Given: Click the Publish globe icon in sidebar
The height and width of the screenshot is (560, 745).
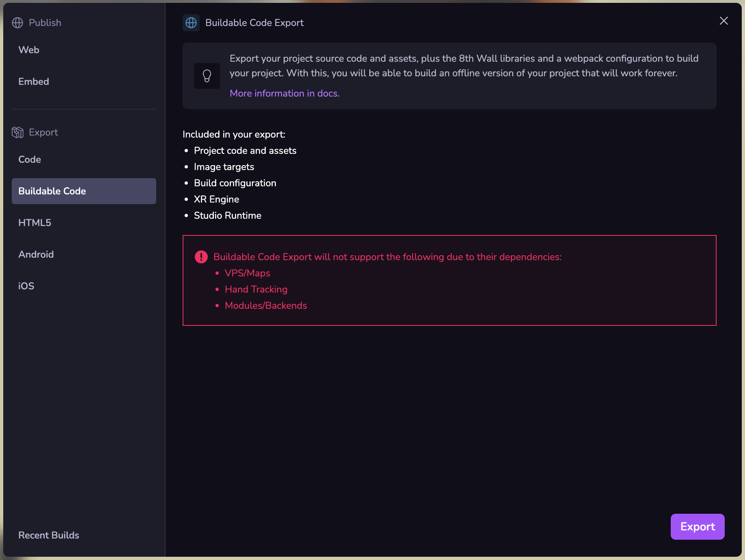Looking at the screenshot, I should click(x=17, y=23).
